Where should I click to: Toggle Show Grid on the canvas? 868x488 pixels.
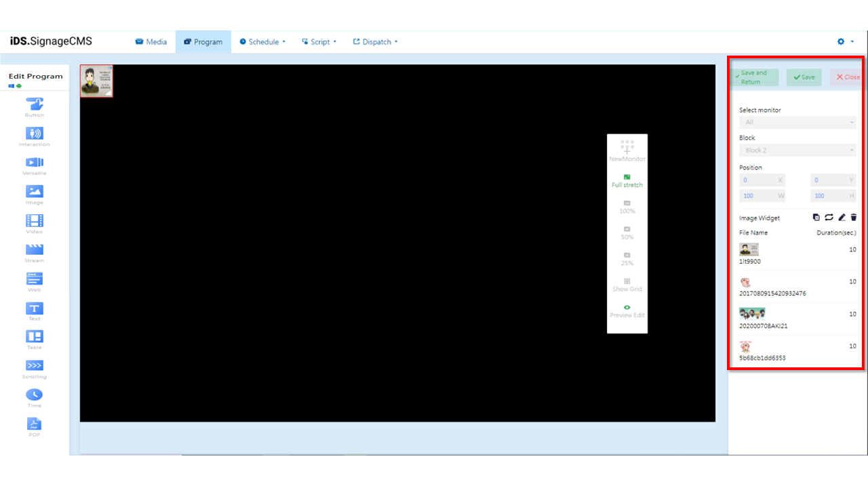(627, 285)
